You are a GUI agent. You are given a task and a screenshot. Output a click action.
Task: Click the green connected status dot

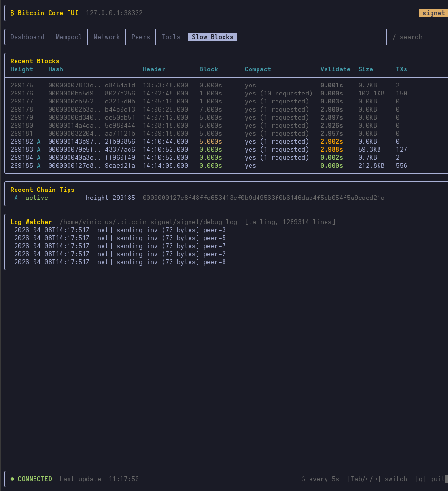pyautogui.click(x=12, y=479)
